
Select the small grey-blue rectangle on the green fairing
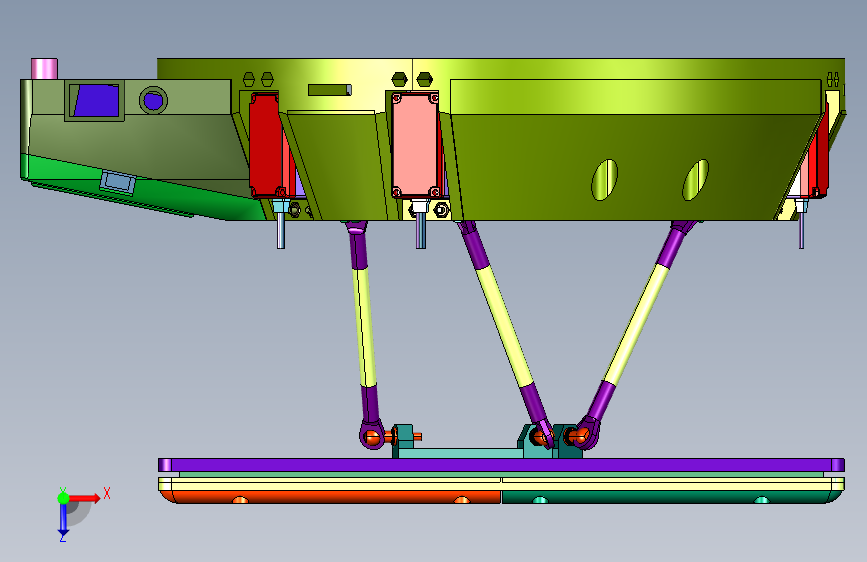tap(118, 182)
